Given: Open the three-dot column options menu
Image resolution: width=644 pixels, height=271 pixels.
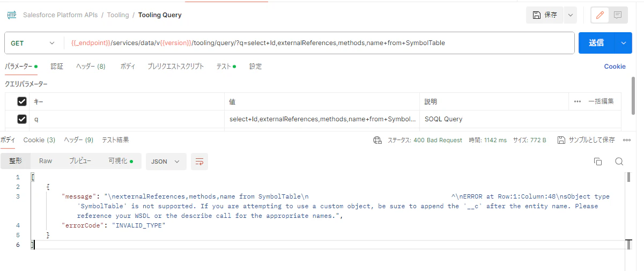Looking at the screenshot, I should [x=578, y=101].
